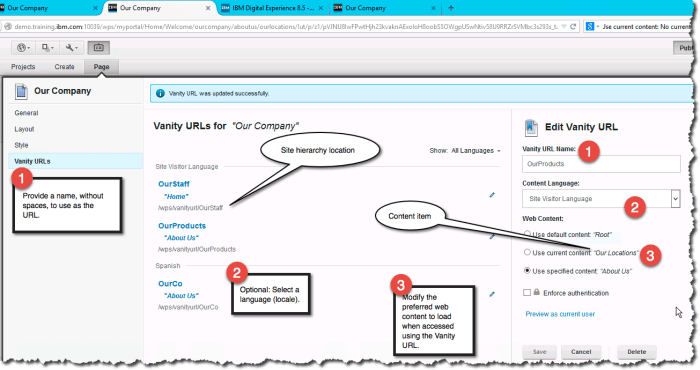Screen dimensions: 700x370
Task: Click the browser reload icon
Action: point(573,27)
